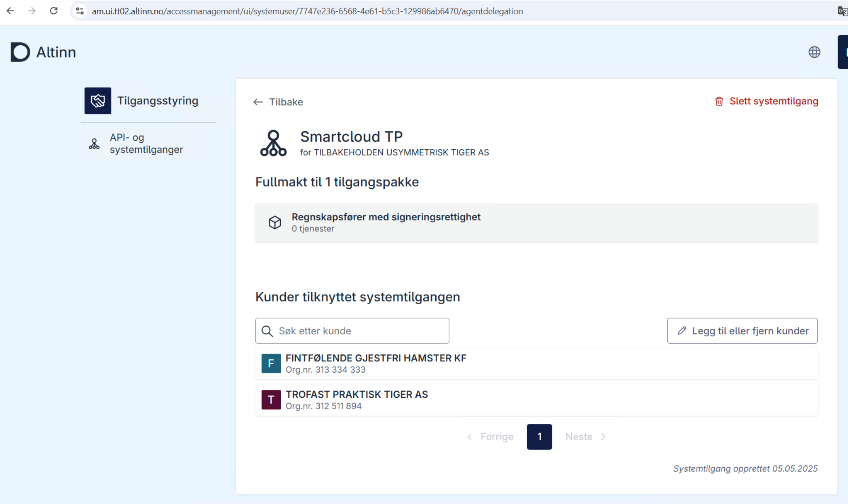Click the access package cube icon
The image size is (848, 504).
(275, 222)
